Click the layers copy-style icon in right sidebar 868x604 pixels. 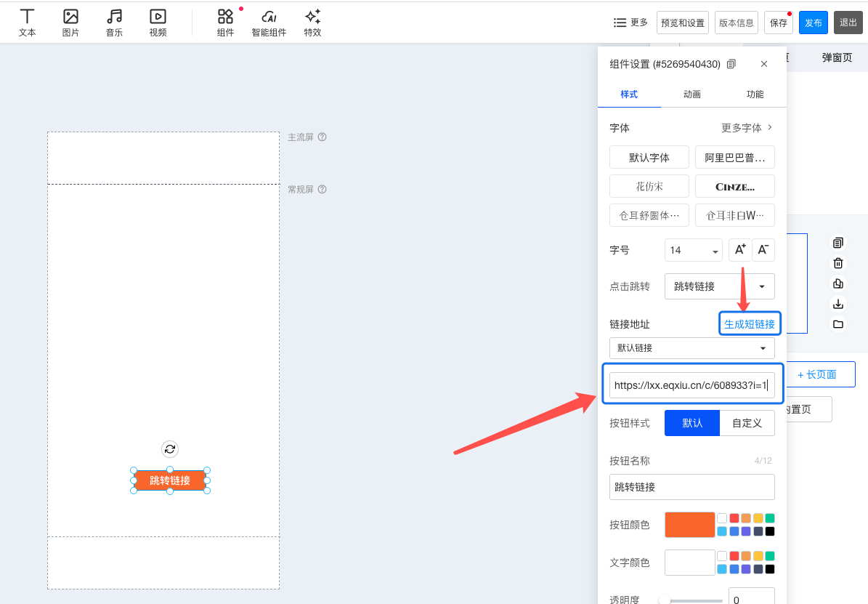(838, 283)
